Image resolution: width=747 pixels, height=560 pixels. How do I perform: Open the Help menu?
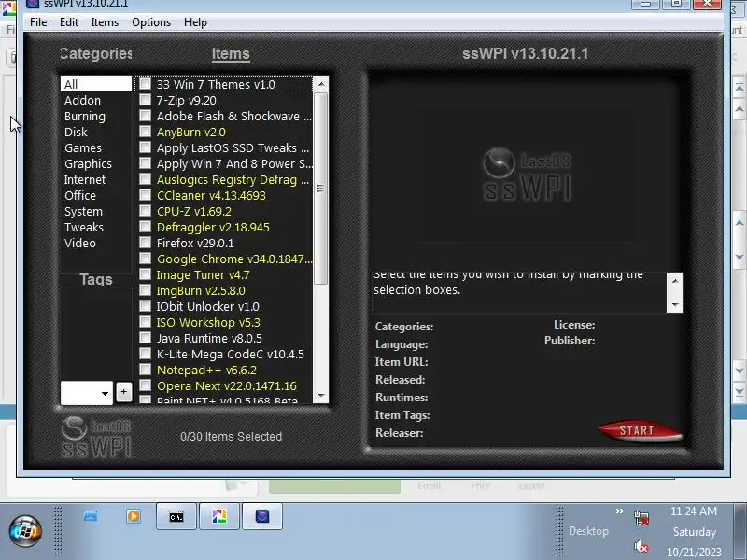pyautogui.click(x=195, y=22)
